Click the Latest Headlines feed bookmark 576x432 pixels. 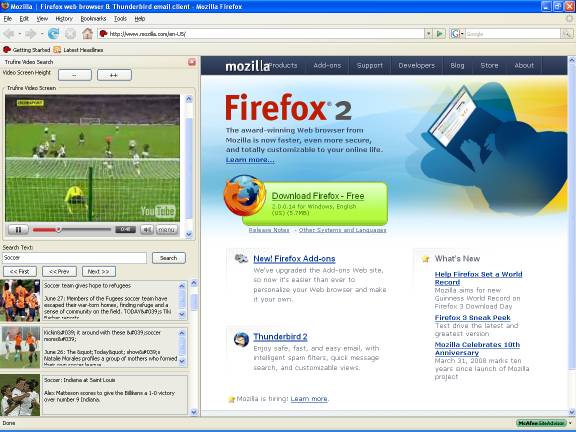(x=78, y=50)
